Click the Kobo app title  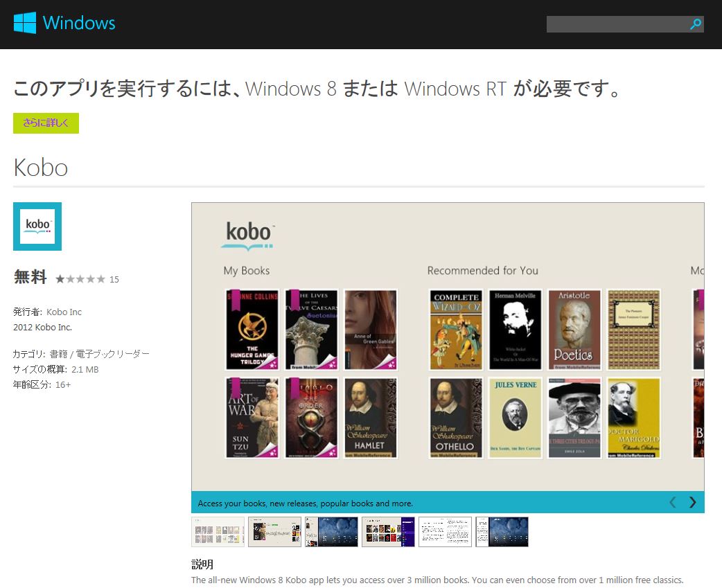[41, 167]
